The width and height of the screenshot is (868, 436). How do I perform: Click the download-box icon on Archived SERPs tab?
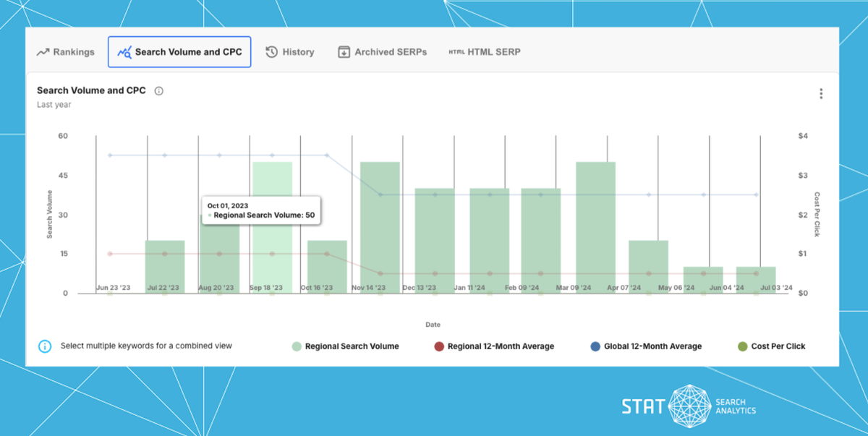click(343, 51)
